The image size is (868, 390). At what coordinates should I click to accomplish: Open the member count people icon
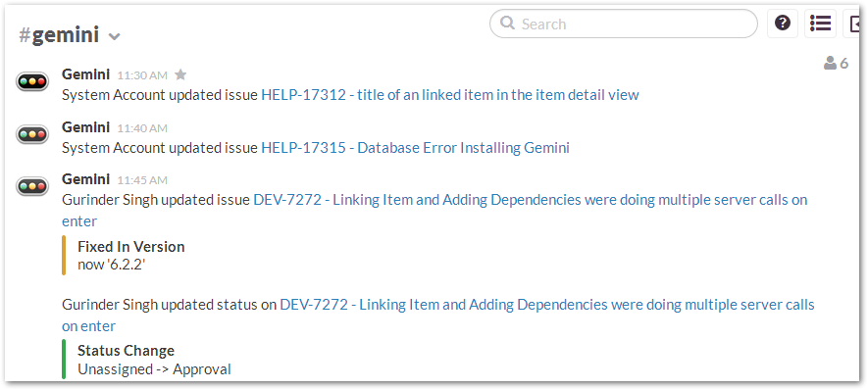(830, 63)
